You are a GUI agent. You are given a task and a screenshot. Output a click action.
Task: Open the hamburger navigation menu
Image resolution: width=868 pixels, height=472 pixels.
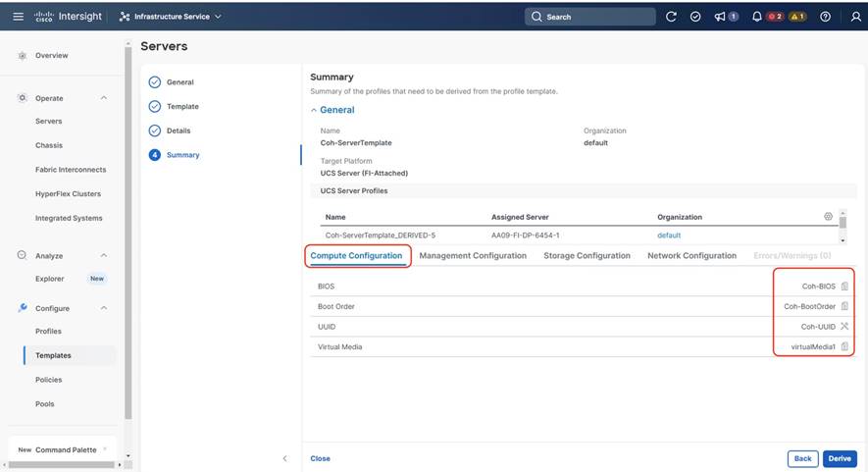coord(19,17)
